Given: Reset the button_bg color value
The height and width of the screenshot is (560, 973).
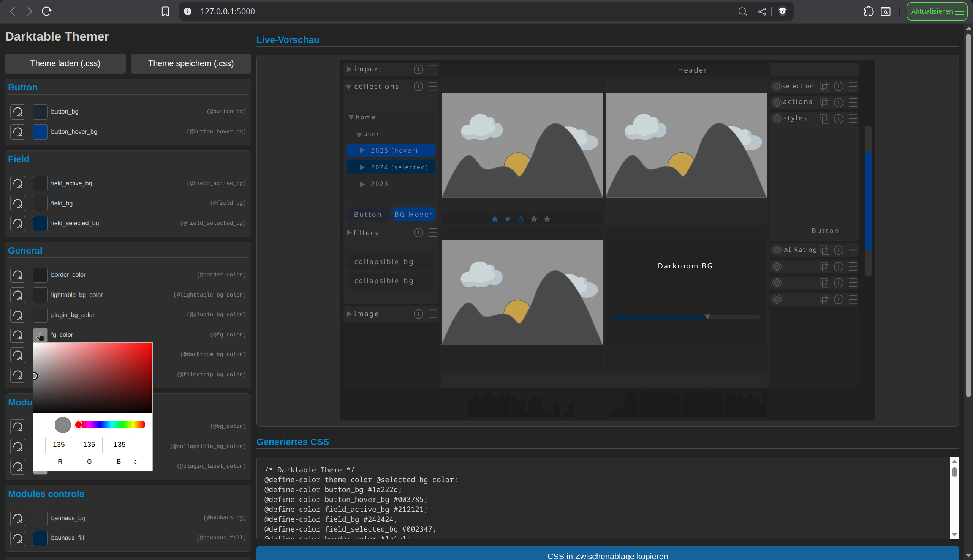Looking at the screenshot, I should tap(18, 112).
